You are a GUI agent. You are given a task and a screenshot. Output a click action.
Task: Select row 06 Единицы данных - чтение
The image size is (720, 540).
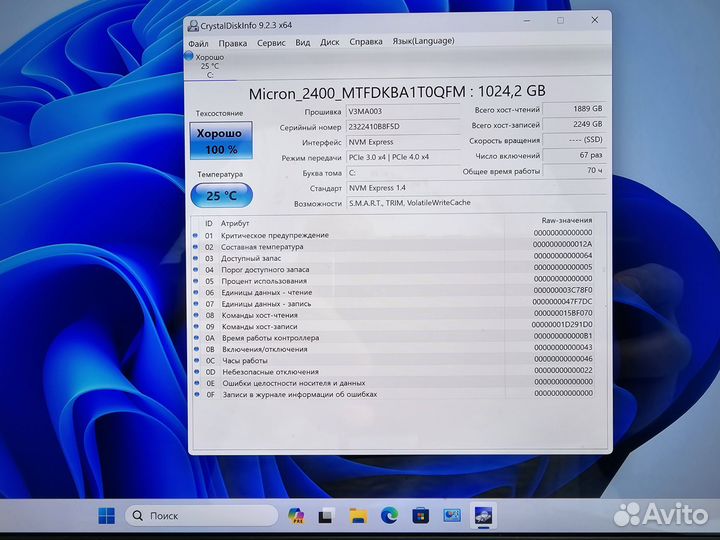394,292
